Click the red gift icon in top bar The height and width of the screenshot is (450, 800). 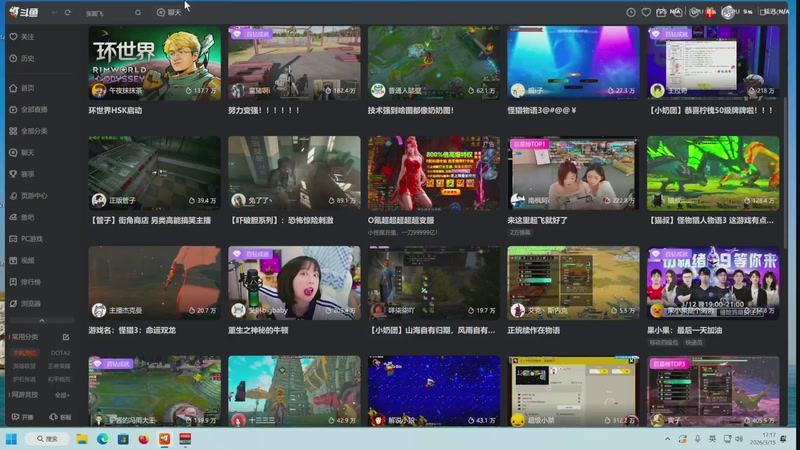pos(710,12)
